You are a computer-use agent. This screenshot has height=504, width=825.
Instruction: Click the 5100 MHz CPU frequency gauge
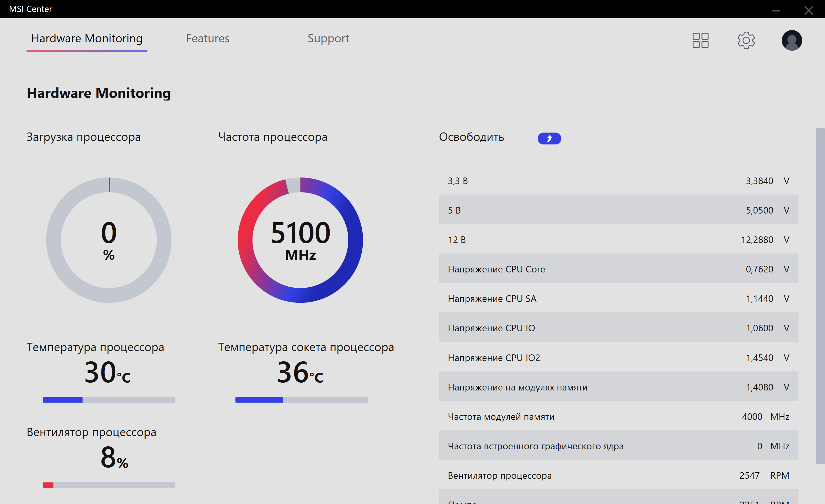coord(300,240)
